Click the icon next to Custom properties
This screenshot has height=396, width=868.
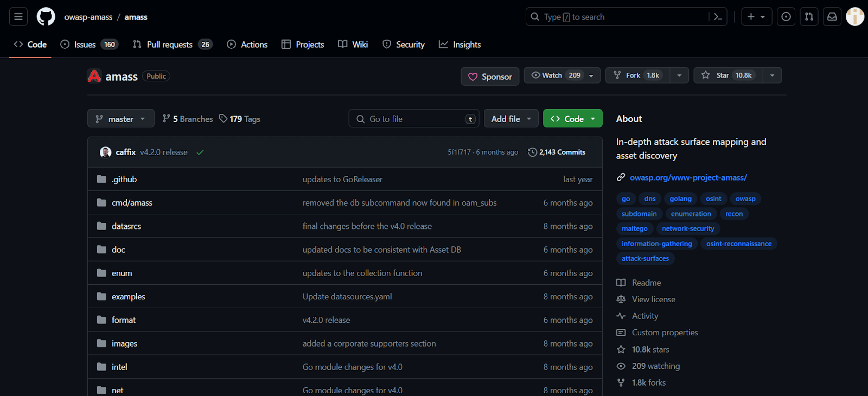point(621,333)
